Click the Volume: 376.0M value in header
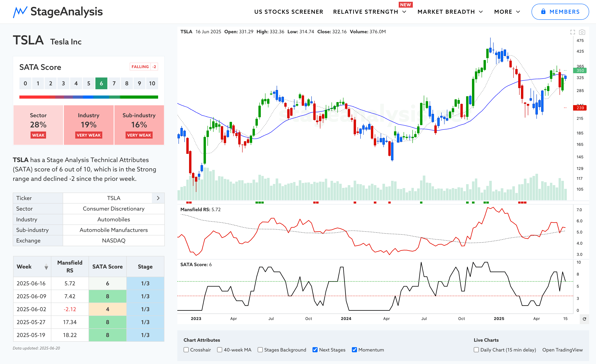The width and height of the screenshot is (596, 364). point(368,32)
